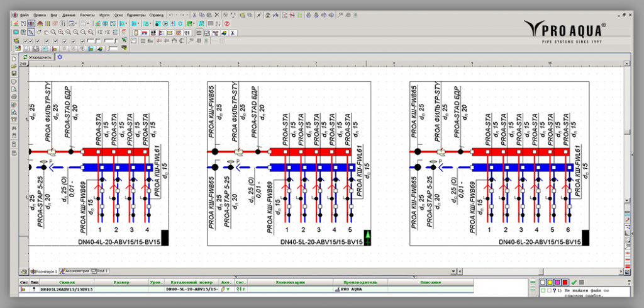Open the Данные menu
Viewport: 644px width, 308px height.
[x=69, y=15]
